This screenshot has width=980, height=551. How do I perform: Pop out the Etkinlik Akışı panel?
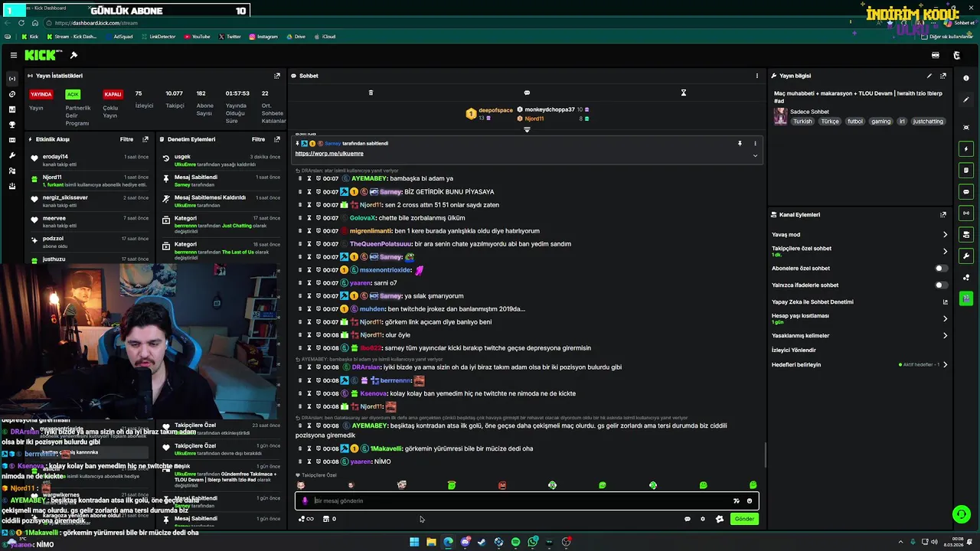tap(145, 139)
